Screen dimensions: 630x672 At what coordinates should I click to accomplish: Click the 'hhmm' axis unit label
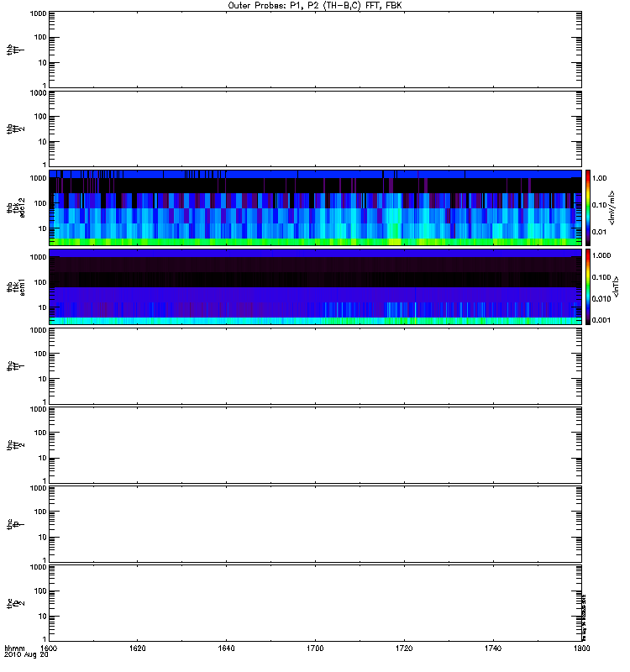pos(14,648)
